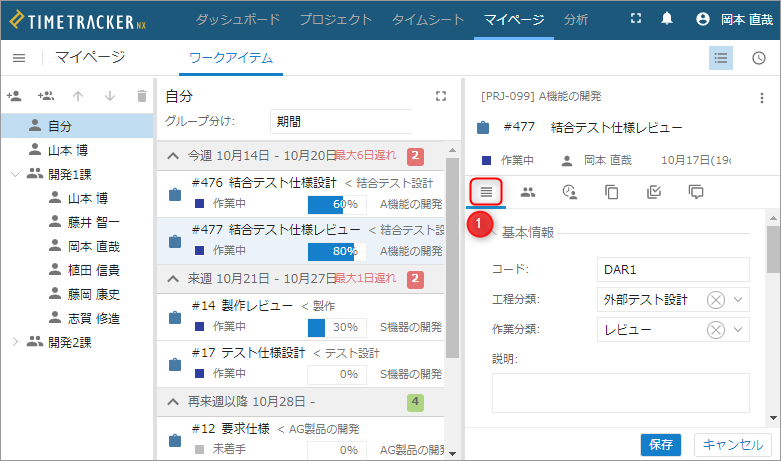Clear the 工程分類 field value
The width and height of the screenshot is (781, 461).
click(716, 300)
